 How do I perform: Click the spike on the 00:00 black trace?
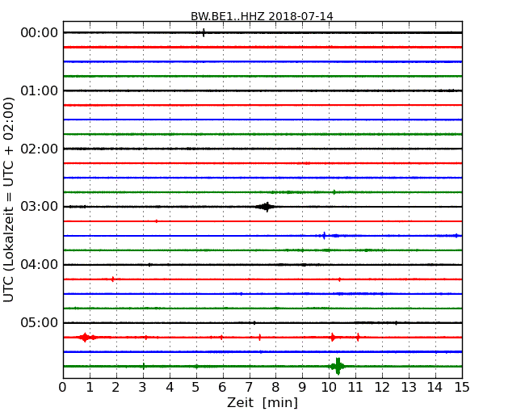tap(204, 32)
